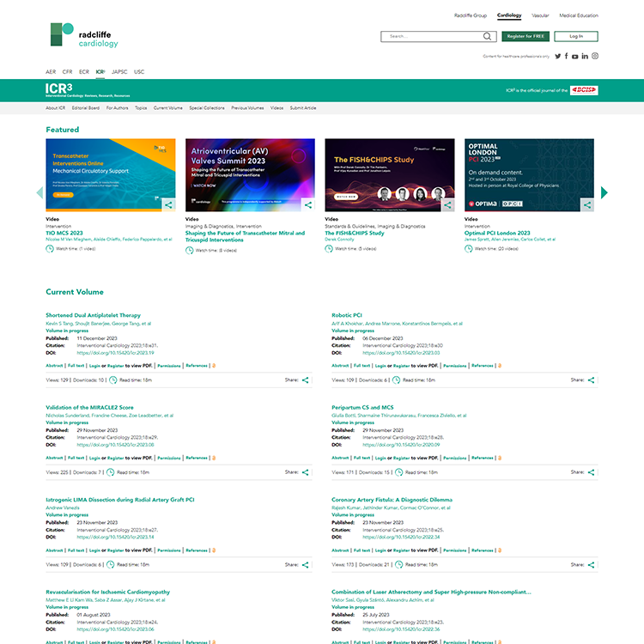Open the FISH&CHIPS Study thumbnail

click(x=390, y=175)
